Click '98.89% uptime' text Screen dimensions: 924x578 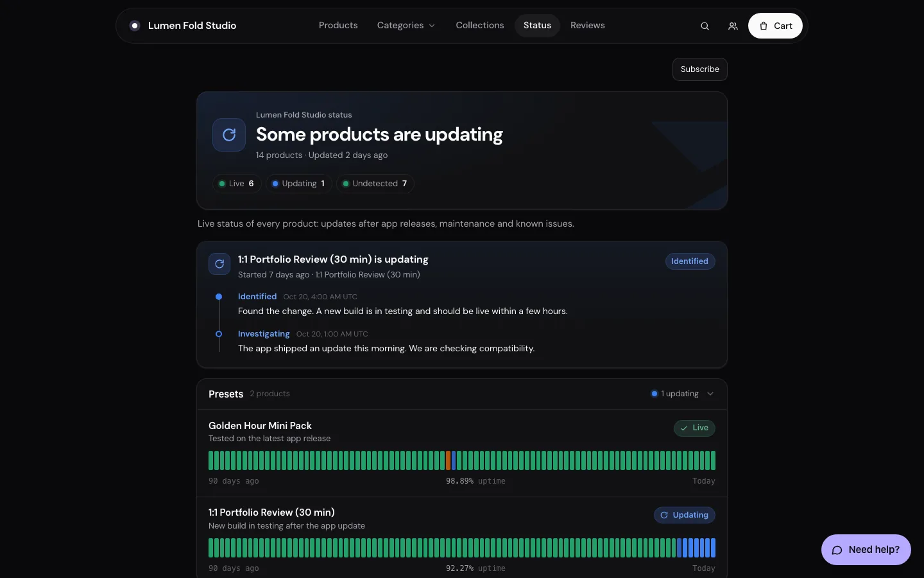[x=475, y=481]
